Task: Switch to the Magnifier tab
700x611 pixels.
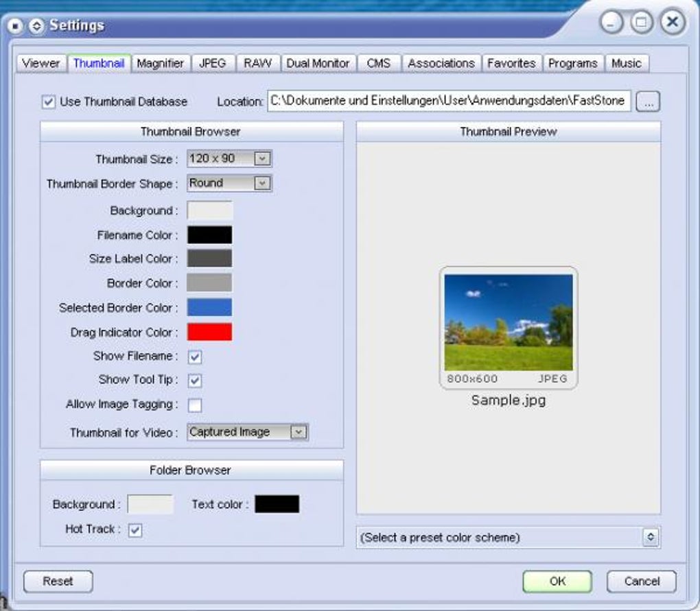Action: (161, 62)
